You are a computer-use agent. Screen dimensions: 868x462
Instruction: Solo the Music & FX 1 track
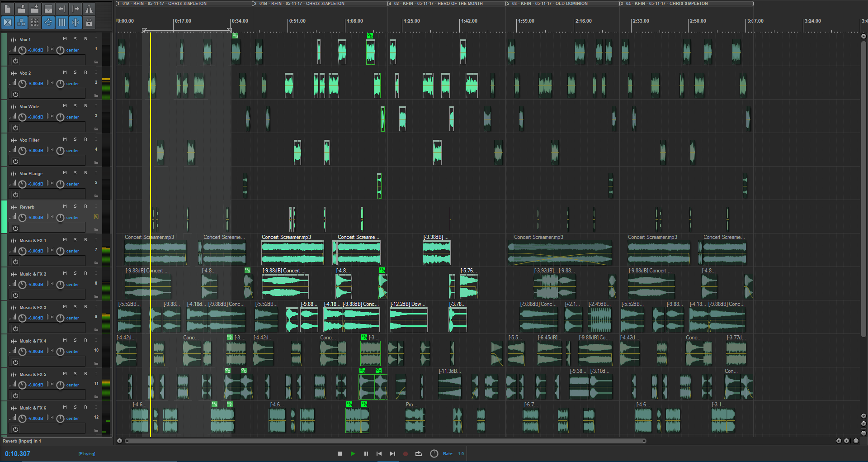point(75,240)
